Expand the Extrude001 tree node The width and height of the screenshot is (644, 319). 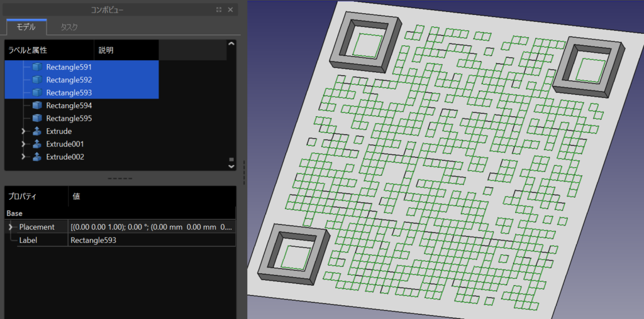pos(23,144)
